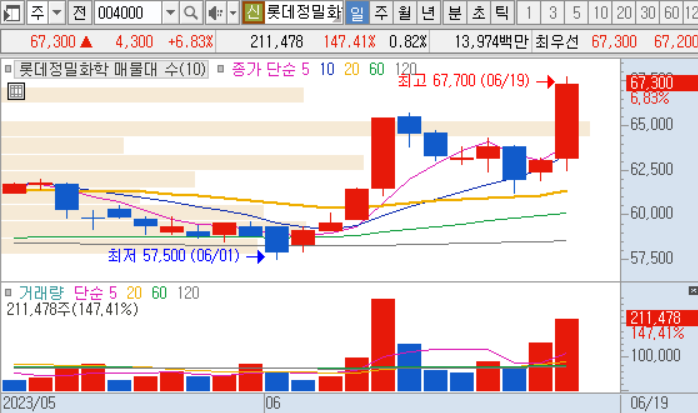Toggle the left panel layout icon
The width and height of the screenshot is (698, 413).
pos(12,12)
